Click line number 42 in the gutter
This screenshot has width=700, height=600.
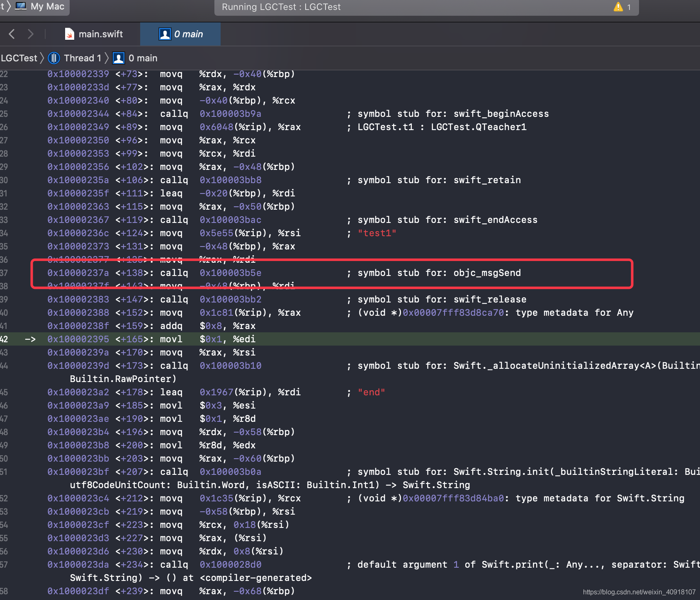click(x=4, y=339)
